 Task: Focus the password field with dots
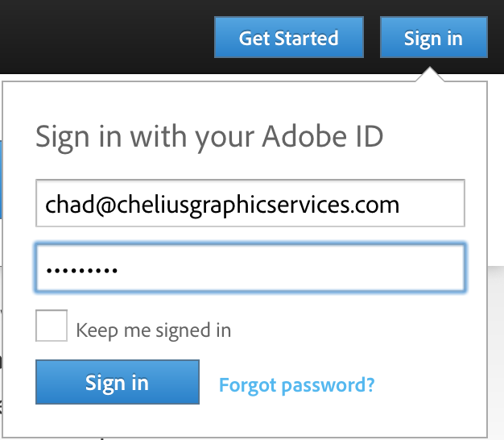[x=250, y=268]
